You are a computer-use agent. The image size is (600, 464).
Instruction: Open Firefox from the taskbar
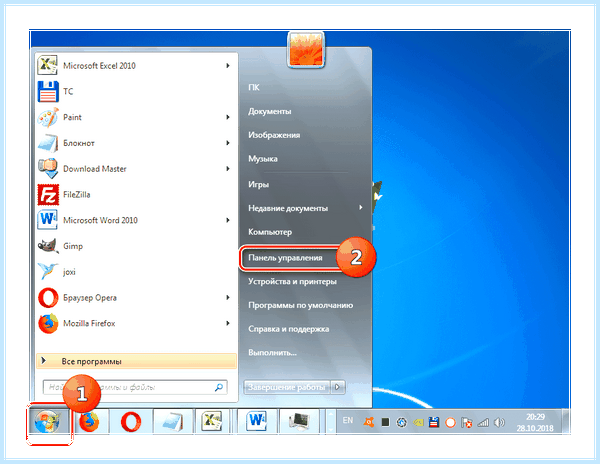89,422
